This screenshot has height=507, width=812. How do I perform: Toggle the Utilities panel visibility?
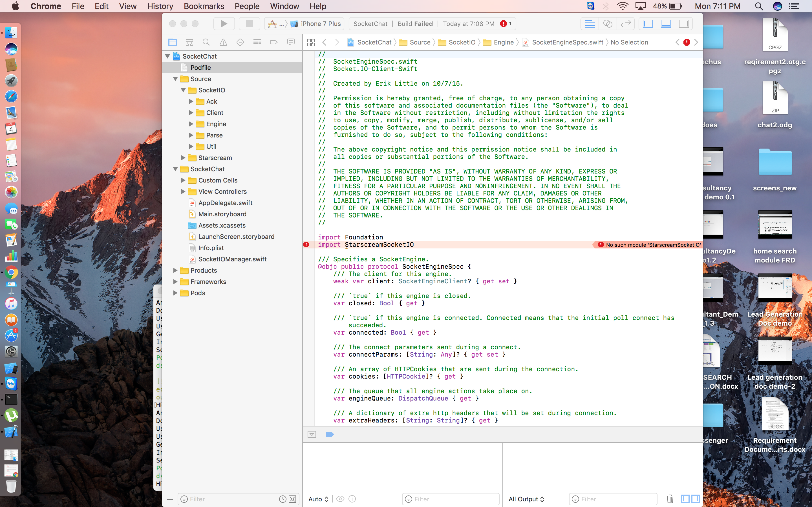click(x=684, y=24)
